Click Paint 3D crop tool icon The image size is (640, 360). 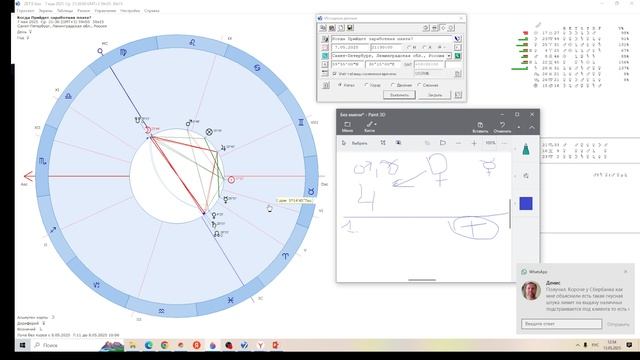click(383, 143)
